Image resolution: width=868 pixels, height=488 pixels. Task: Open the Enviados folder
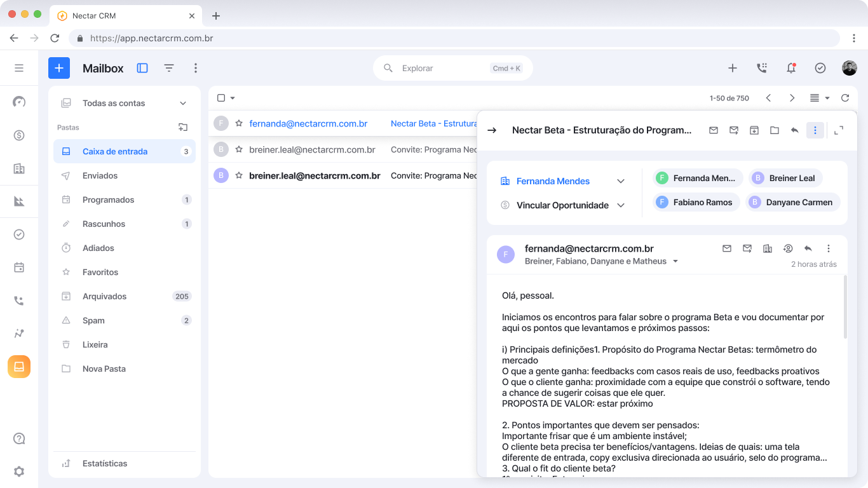125,175
